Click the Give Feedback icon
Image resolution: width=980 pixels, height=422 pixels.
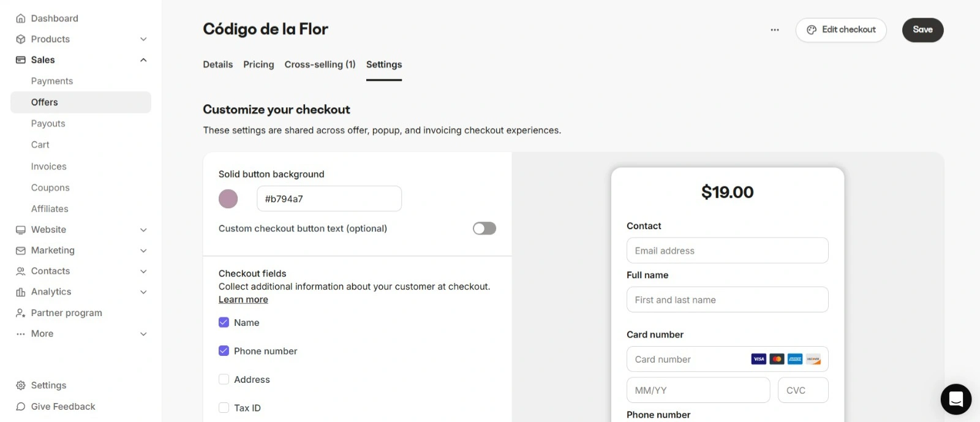pos(21,407)
